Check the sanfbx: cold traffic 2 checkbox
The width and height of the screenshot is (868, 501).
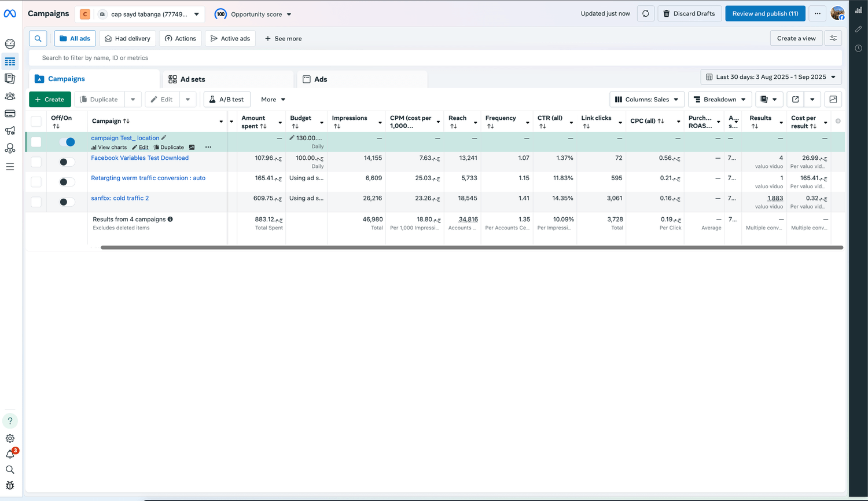pyautogui.click(x=36, y=202)
